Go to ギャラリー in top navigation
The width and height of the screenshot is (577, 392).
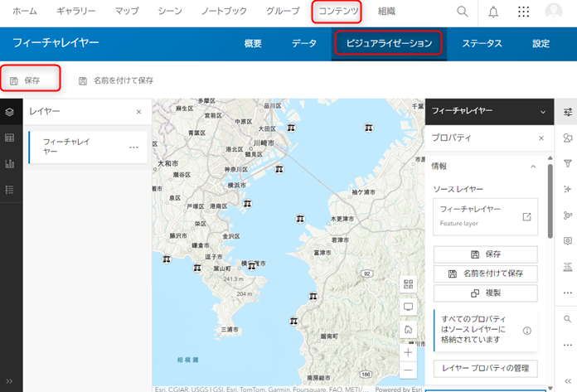pos(75,12)
